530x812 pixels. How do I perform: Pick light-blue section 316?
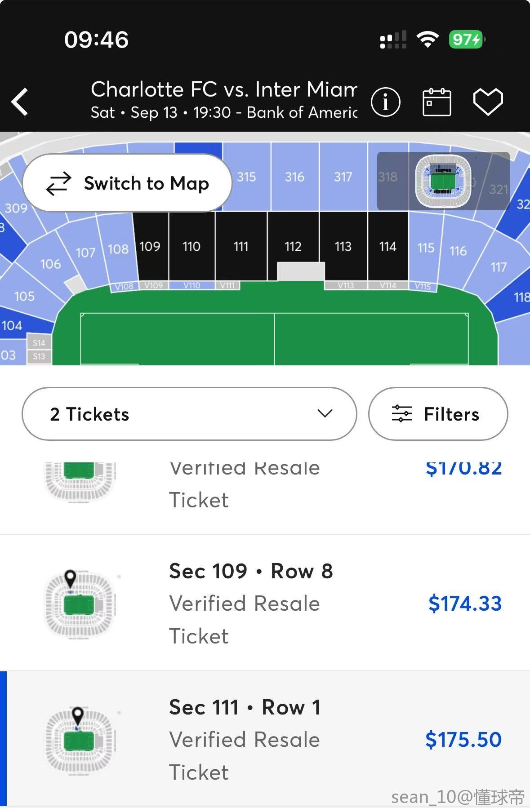click(x=294, y=177)
